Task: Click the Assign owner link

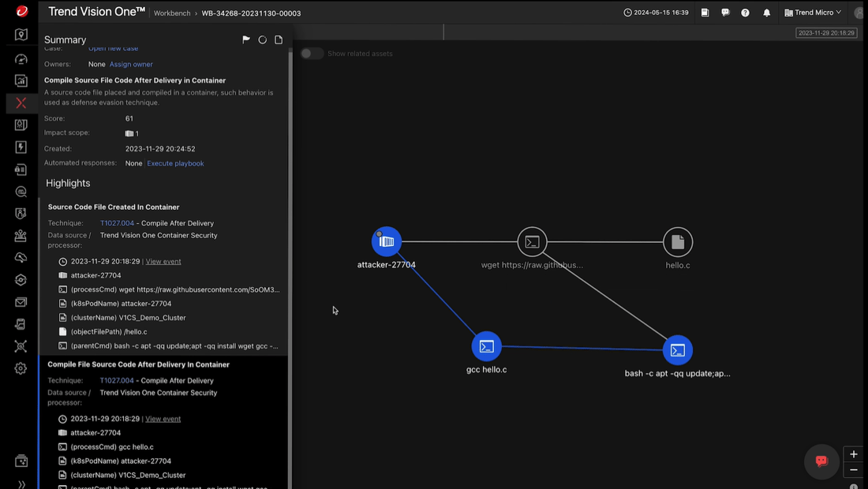Action: (131, 65)
